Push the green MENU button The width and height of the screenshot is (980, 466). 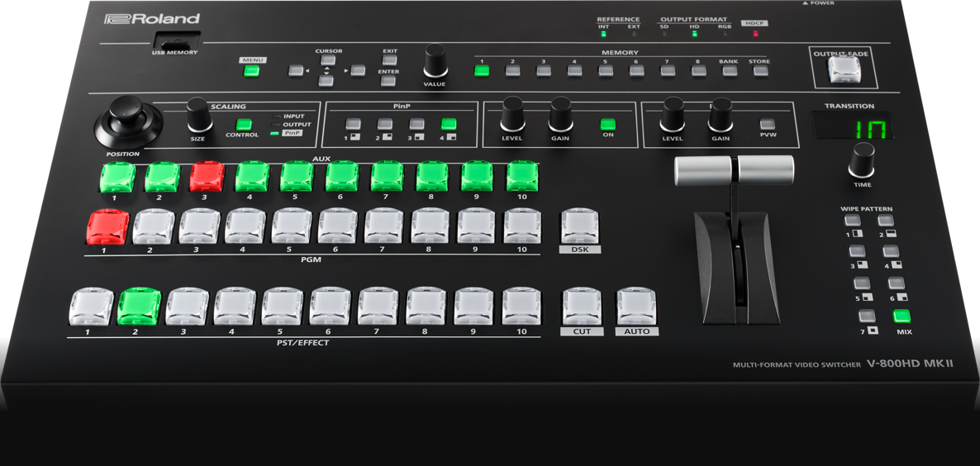coord(251,70)
